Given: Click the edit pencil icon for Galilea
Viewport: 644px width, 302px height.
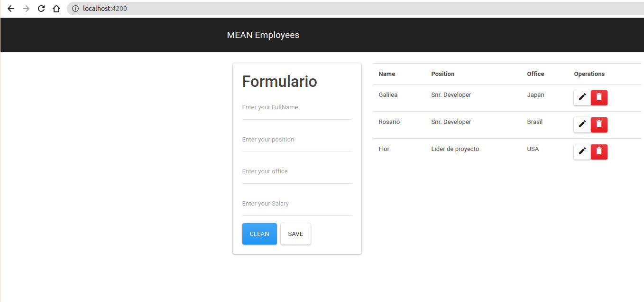Looking at the screenshot, I should tap(582, 97).
